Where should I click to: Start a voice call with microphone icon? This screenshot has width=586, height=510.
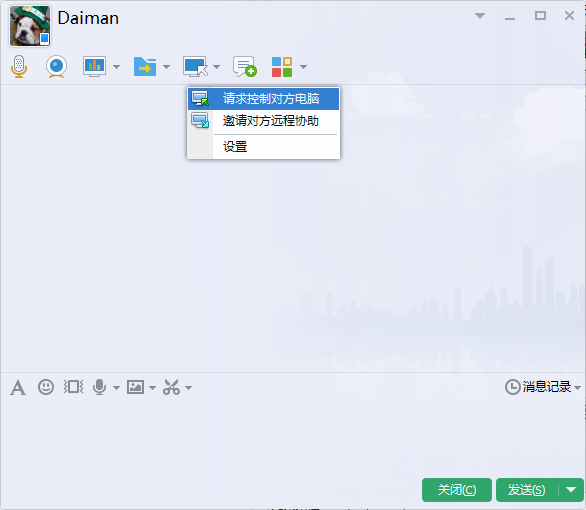coord(19,67)
